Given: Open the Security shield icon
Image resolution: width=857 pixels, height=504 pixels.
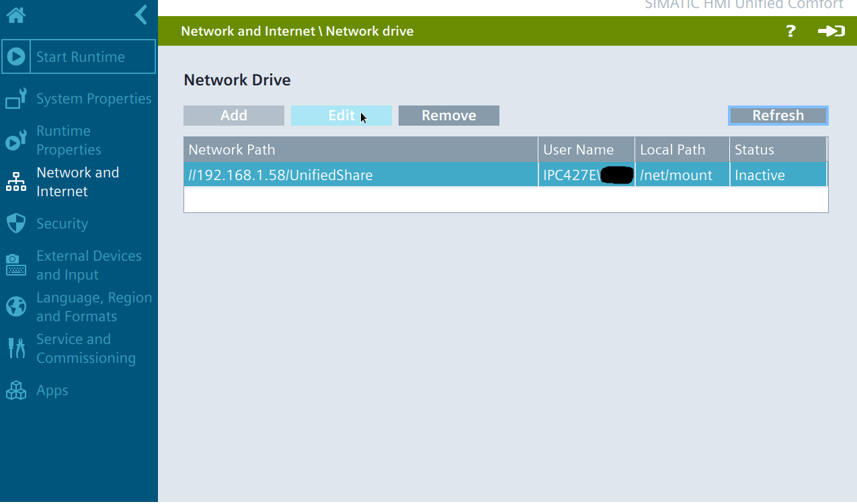Looking at the screenshot, I should 15,224.
